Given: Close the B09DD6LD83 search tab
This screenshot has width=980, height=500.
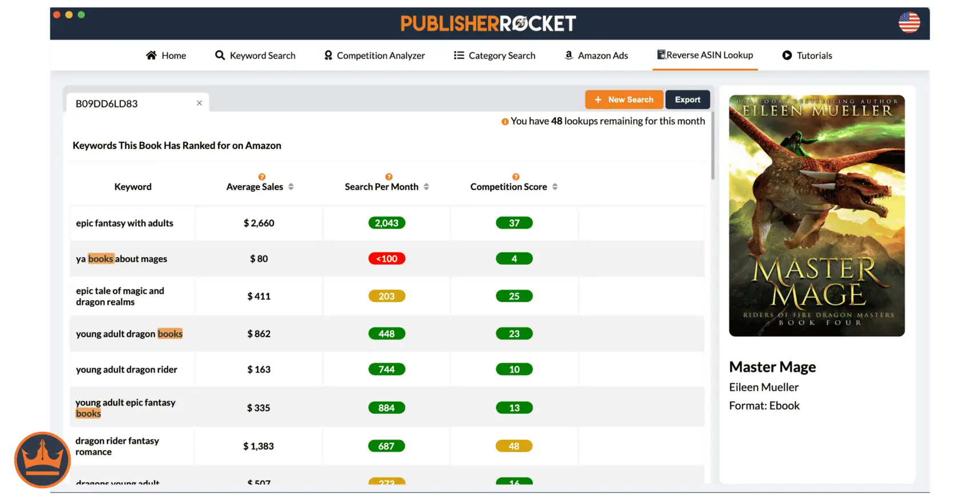Looking at the screenshot, I should (x=199, y=103).
